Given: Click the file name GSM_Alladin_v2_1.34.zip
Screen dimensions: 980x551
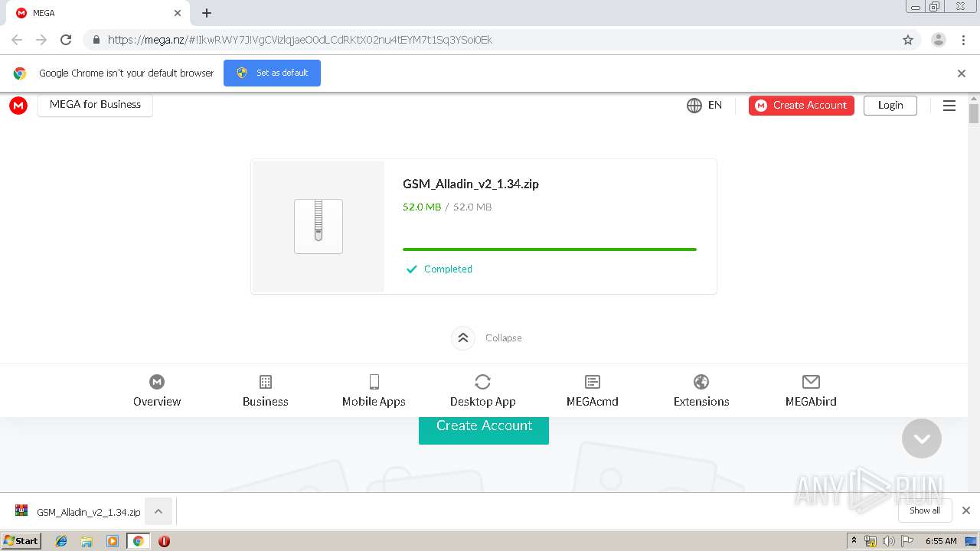Looking at the screenshot, I should click(471, 184).
